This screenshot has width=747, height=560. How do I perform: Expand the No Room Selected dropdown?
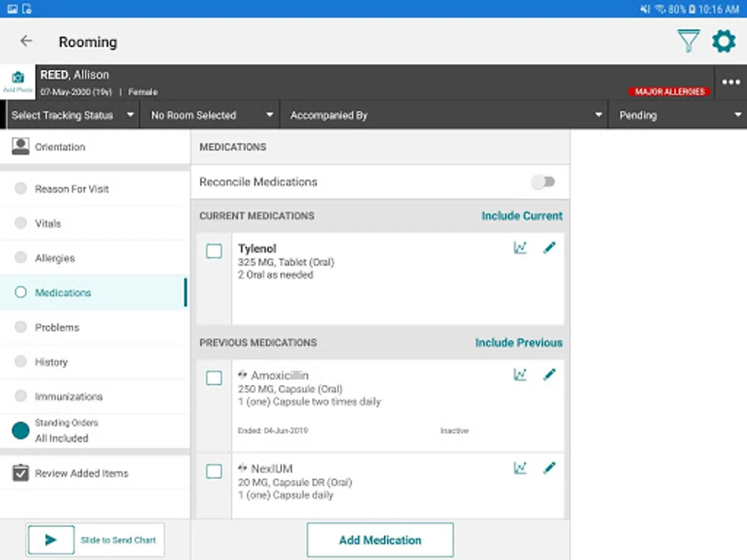click(x=212, y=116)
